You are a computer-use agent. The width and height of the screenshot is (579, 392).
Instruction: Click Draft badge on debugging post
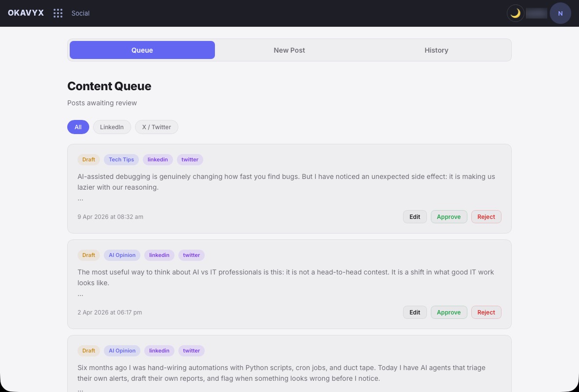click(x=89, y=159)
